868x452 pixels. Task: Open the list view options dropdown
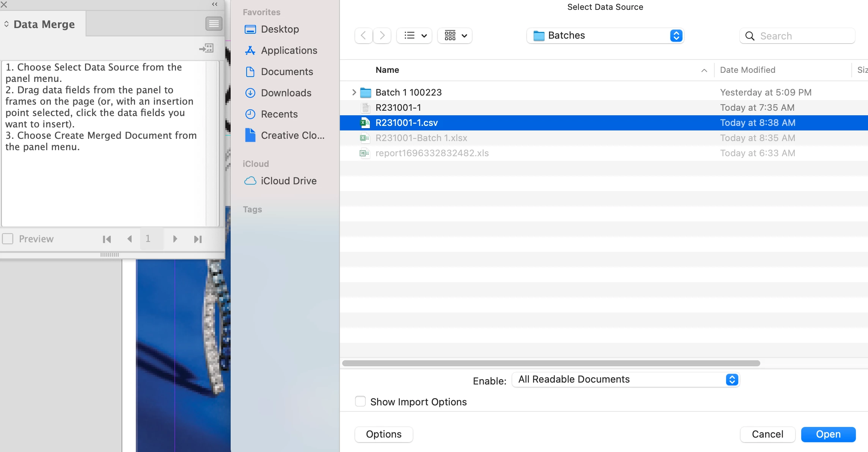point(414,36)
